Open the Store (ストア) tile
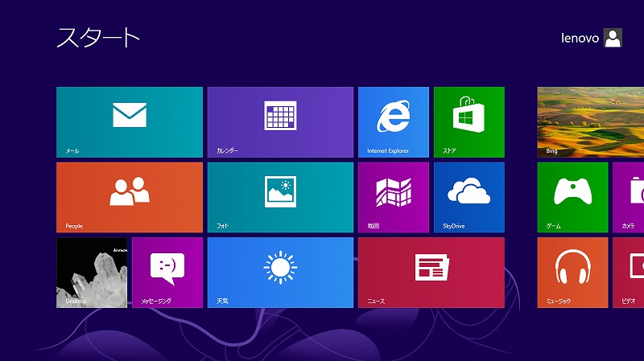Image resolution: width=644 pixels, height=361 pixels. coord(469,122)
